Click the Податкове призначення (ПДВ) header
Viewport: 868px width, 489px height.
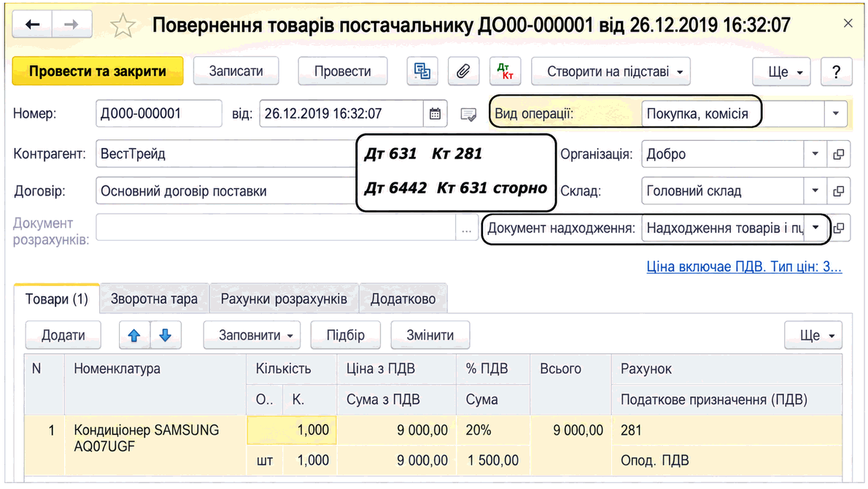tap(726, 399)
